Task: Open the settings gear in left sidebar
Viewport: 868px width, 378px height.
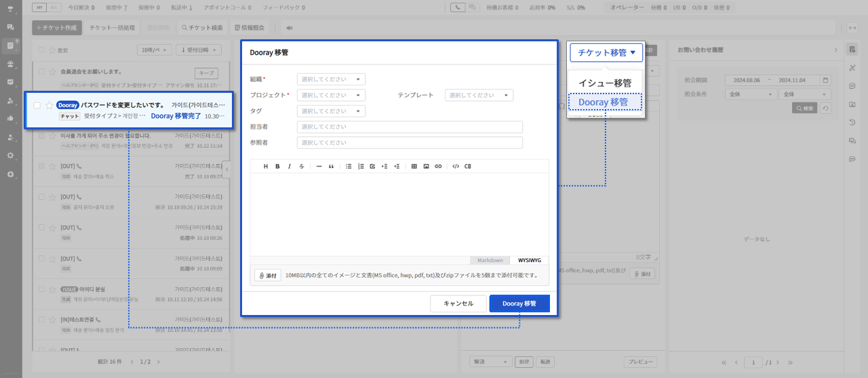Action: pos(10,155)
